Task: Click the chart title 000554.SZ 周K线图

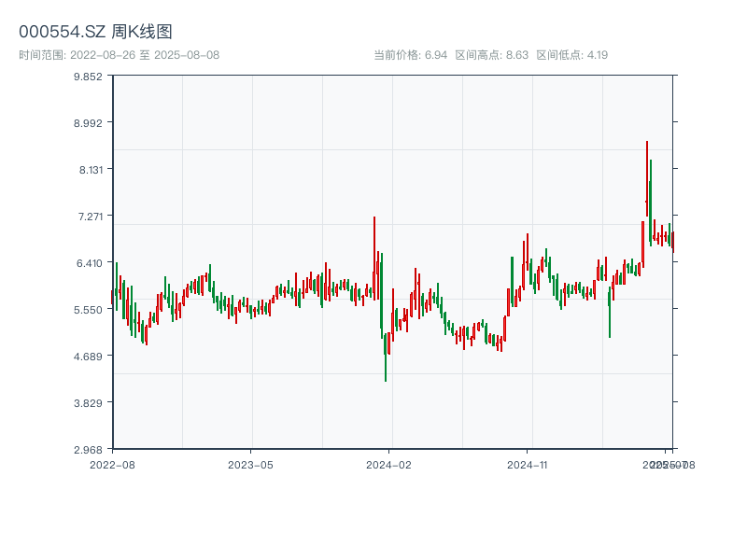Action: (x=95, y=32)
